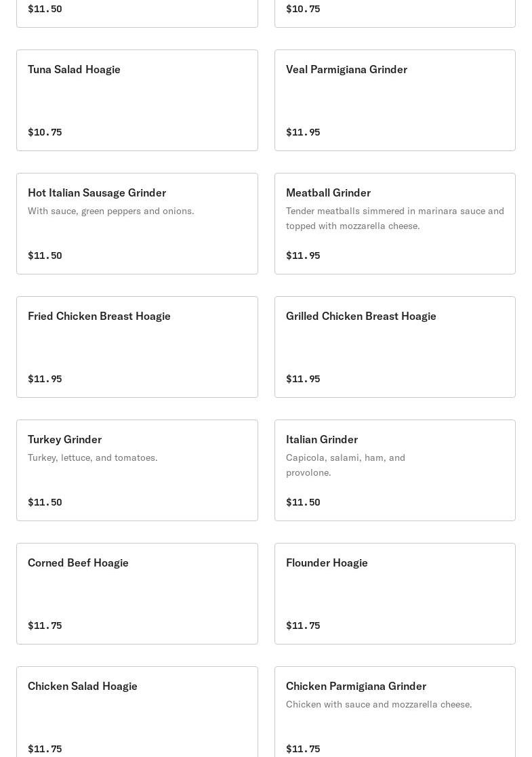Choose the Corned Beef Hoagie

tap(137, 594)
